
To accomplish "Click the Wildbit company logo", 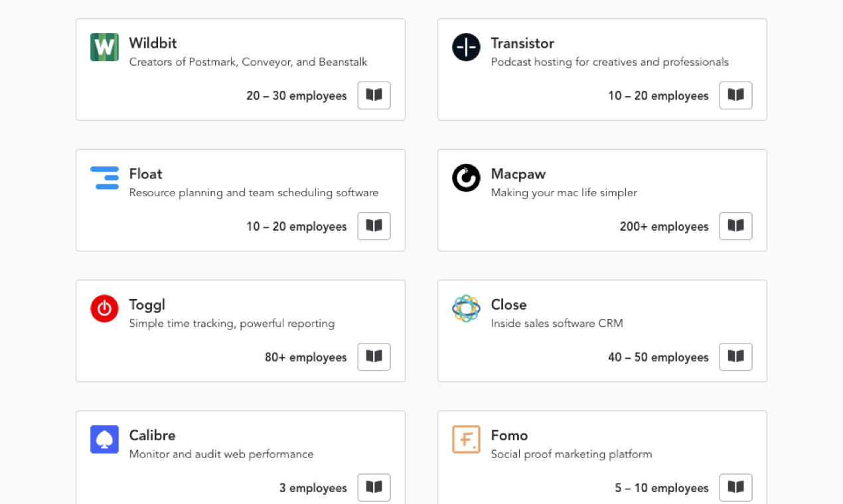I will (104, 47).
